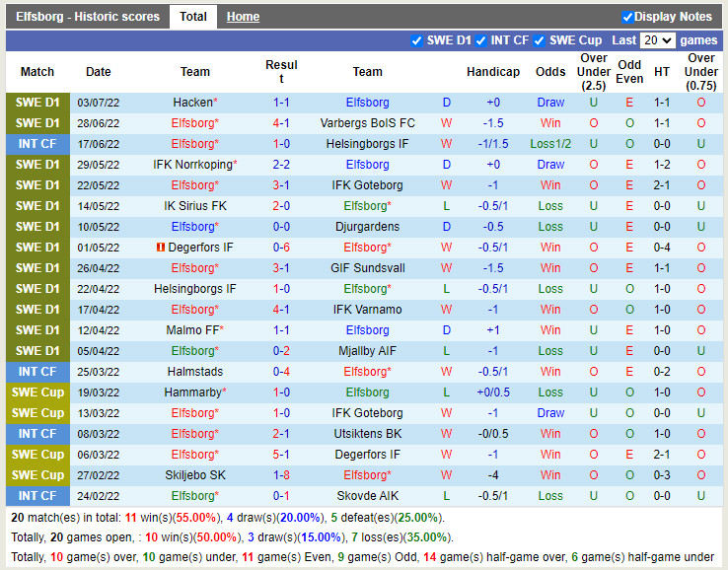Open the Hacken team link
The image size is (728, 570).
192,103
